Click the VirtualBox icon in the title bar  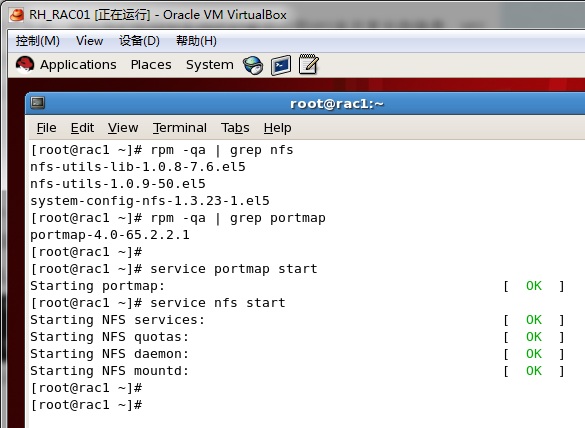tap(17, 15)
